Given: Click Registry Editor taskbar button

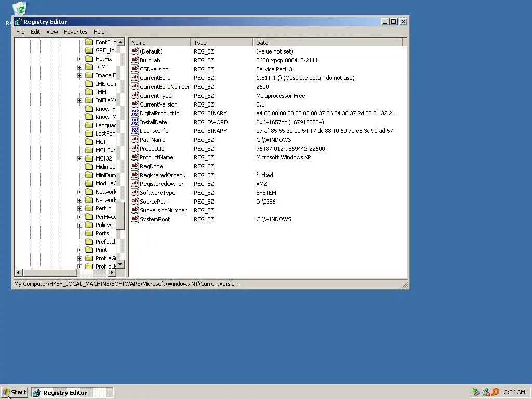Looking at the screenshot, I should 72,393.
